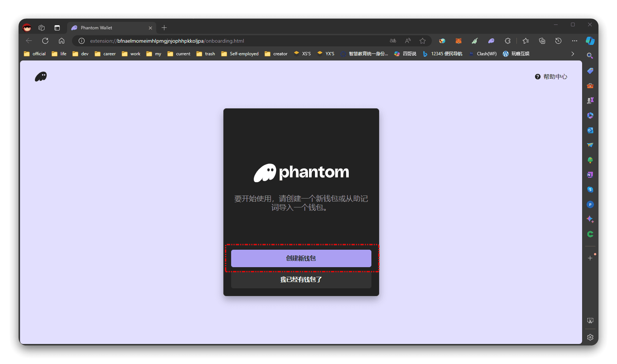Image resolution: width=617 pixels, height=364 pixels.
Task: Open sidebar OneNote icon
Action: pos(590,175)
